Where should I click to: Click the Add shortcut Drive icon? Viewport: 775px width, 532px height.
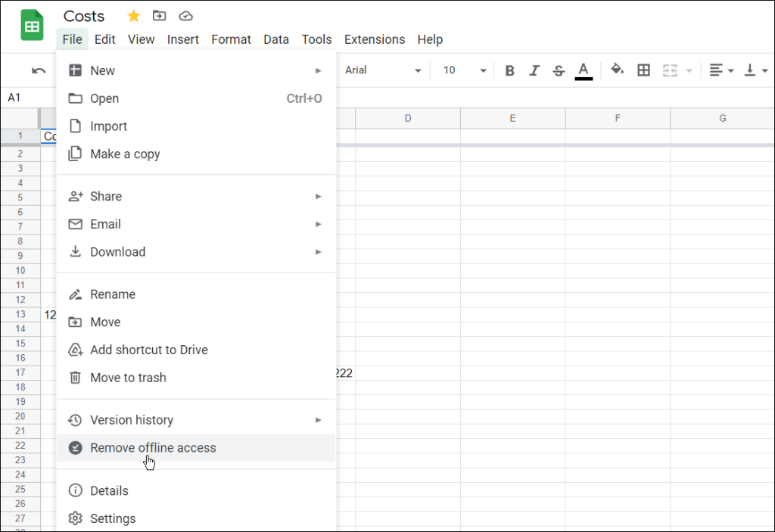point(75,350)
